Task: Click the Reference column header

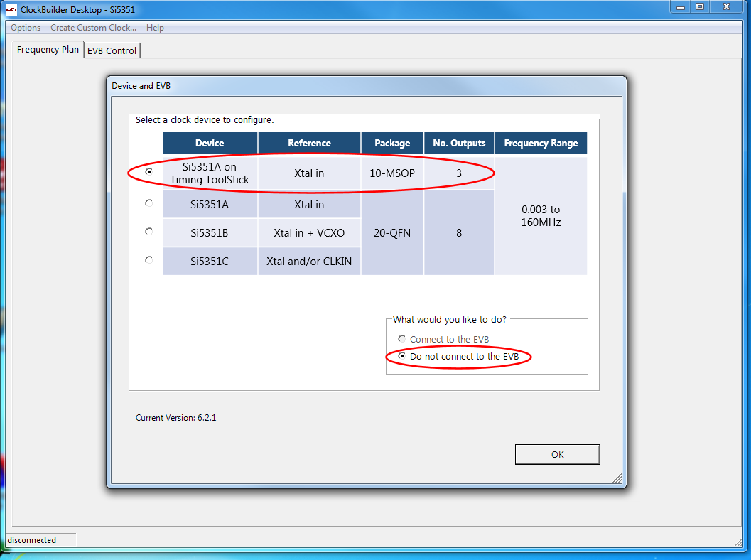Action: (x=309, y=143)
